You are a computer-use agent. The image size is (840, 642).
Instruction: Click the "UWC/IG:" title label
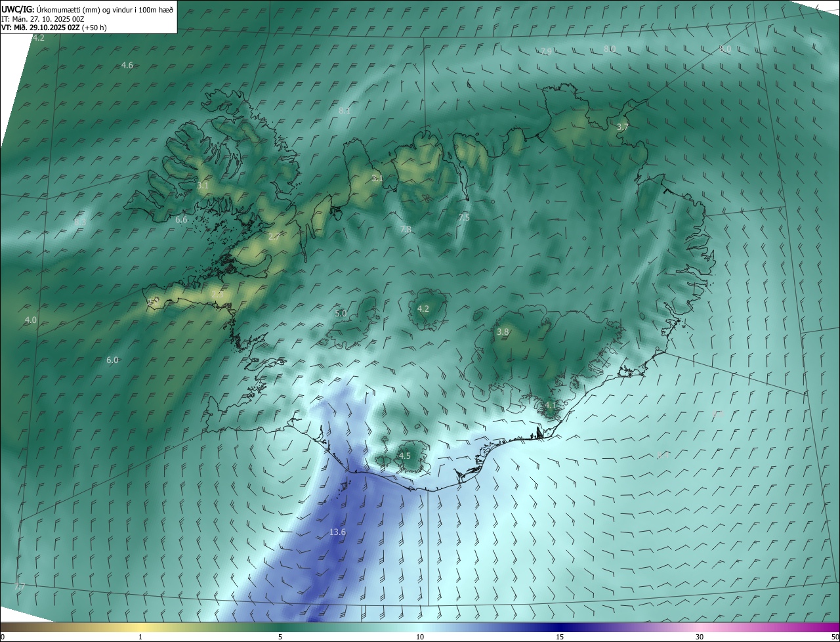tap(17, 9)
